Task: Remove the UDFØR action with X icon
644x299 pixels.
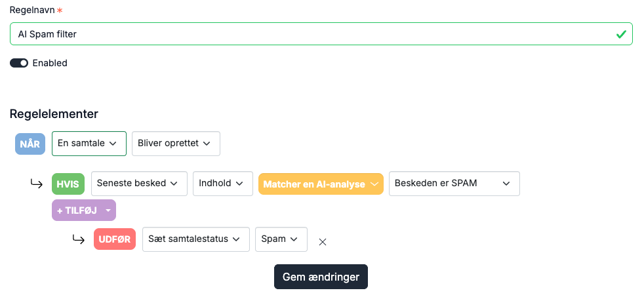Action: [323, 242]
